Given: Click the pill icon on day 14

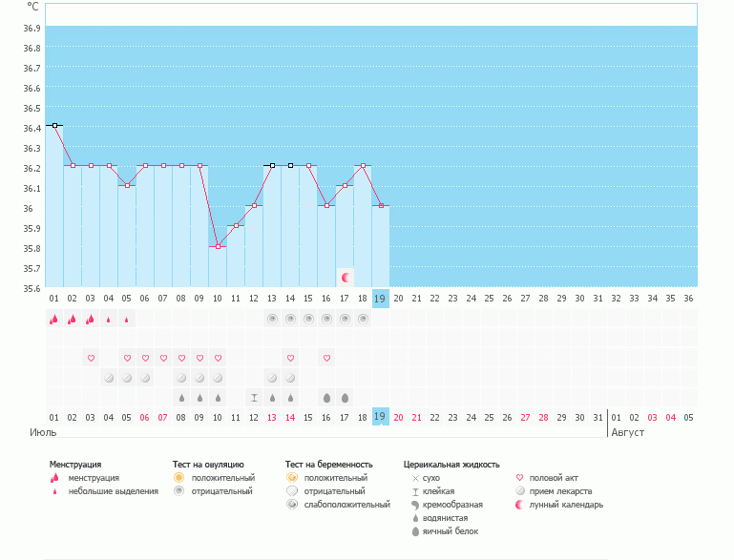Looking at the screenshot, I should [290, 378].
